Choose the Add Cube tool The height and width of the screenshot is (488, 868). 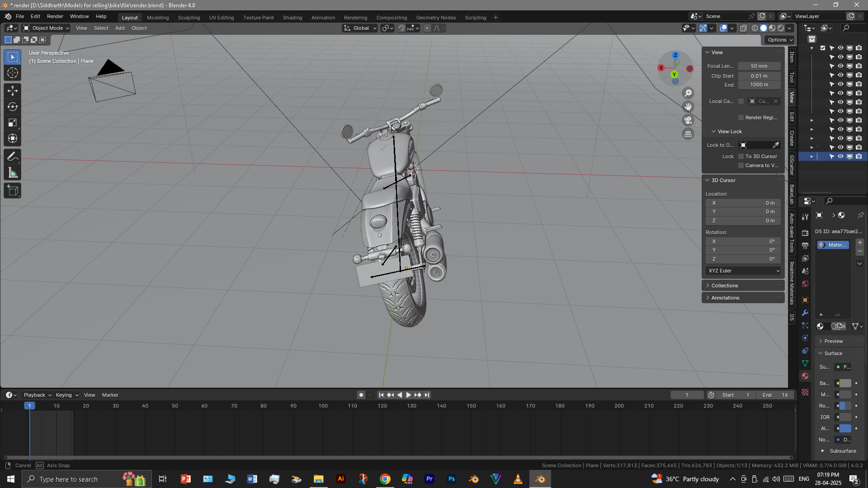click(13, 191)
